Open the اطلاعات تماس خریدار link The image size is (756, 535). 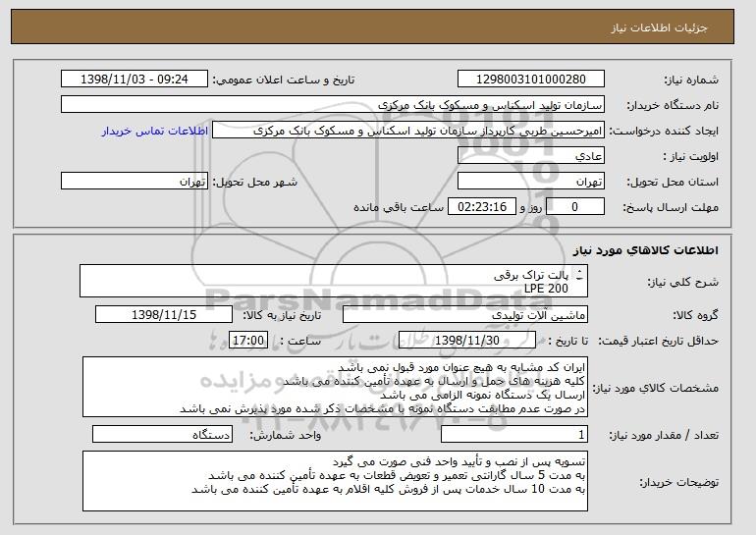(x=155, y=131)
